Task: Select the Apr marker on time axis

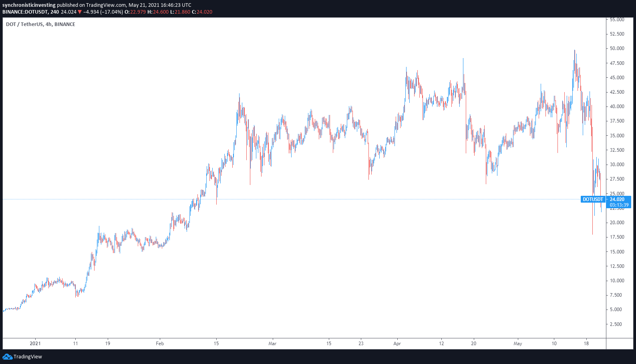Action: click(397, 344)
